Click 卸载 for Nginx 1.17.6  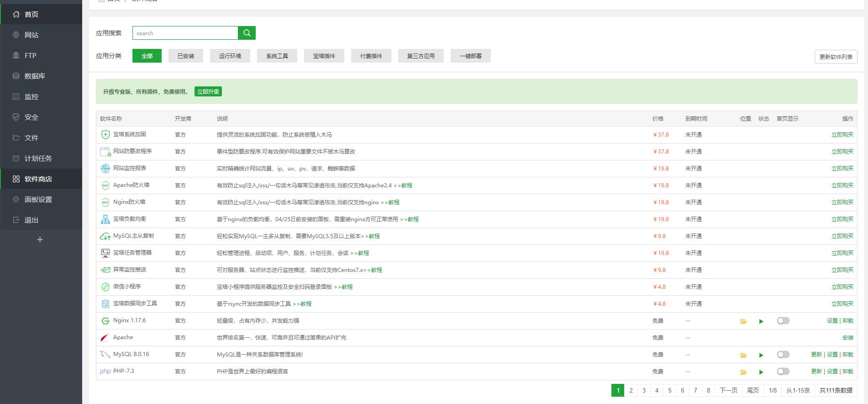(848, 321)
